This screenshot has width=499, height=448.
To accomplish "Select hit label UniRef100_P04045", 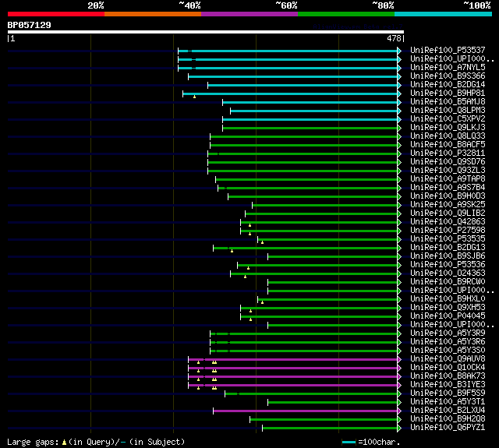I will coord(448,316).
